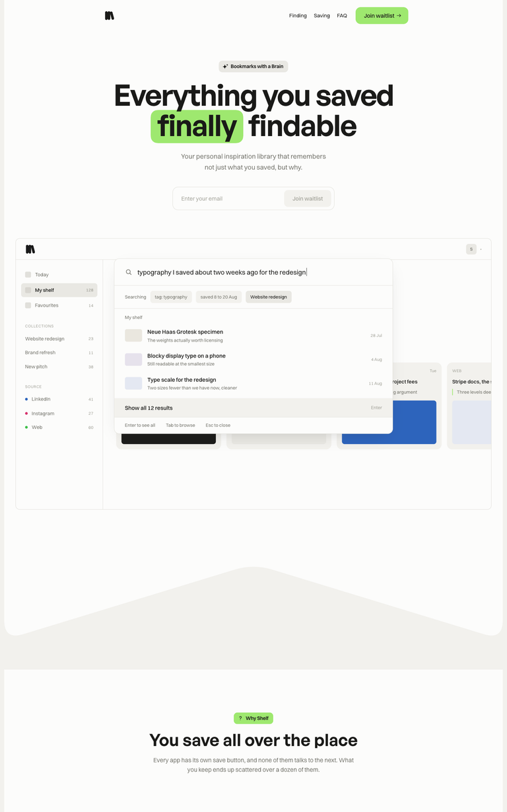
Task: Focus the Enter your email field
Action: point(229,198)
